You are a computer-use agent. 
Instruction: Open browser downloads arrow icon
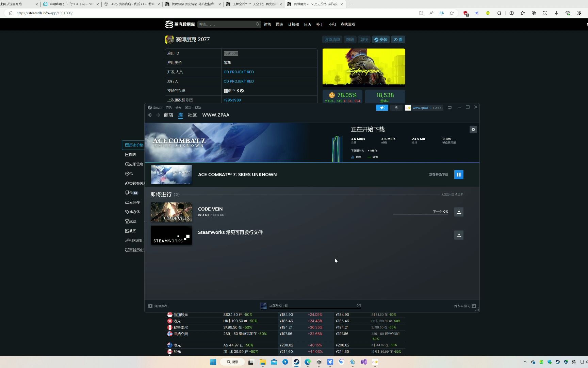pyautogui.click(x=556, y=13)
